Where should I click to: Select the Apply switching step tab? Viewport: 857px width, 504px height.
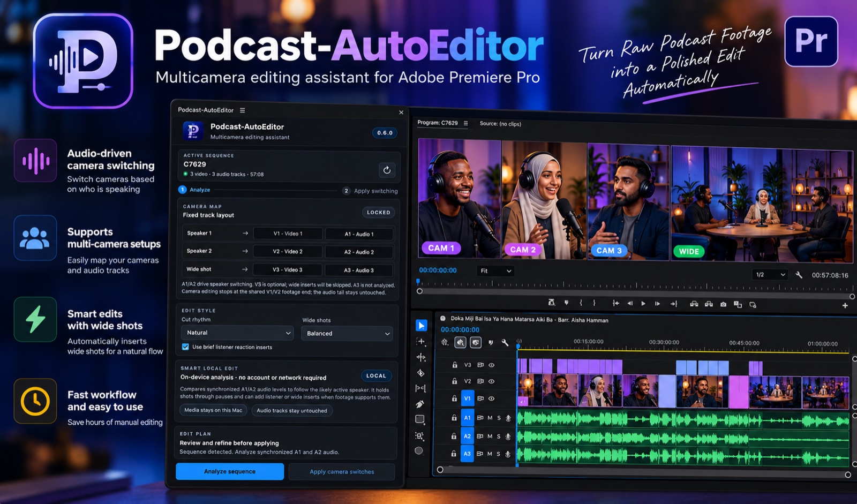[370, 191]
